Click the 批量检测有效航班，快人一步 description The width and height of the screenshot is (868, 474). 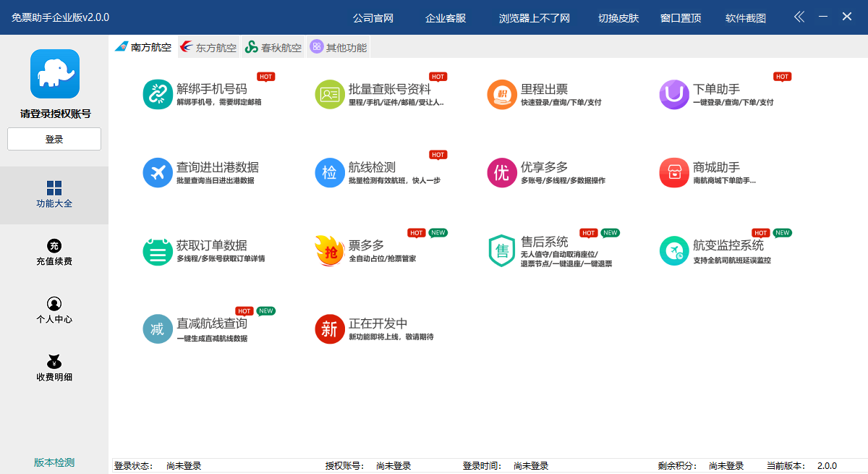(x=394, y=180)
